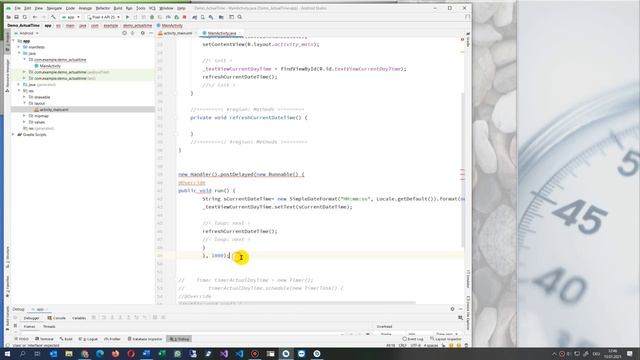
Task: Click the Windows taskbar search icon
Action: (x=22, y=353)
